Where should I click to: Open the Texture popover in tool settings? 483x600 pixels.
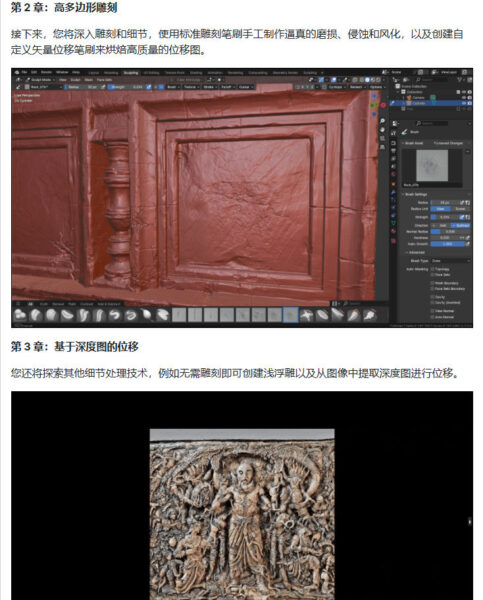[191, 87]
